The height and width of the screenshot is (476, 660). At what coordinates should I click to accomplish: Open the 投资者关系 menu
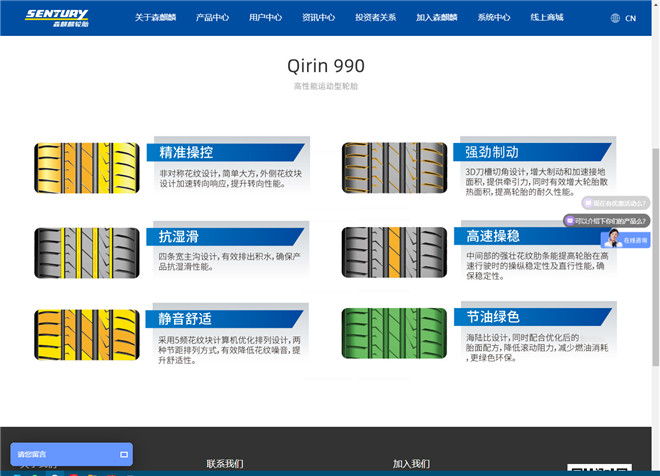pos(375,18)
